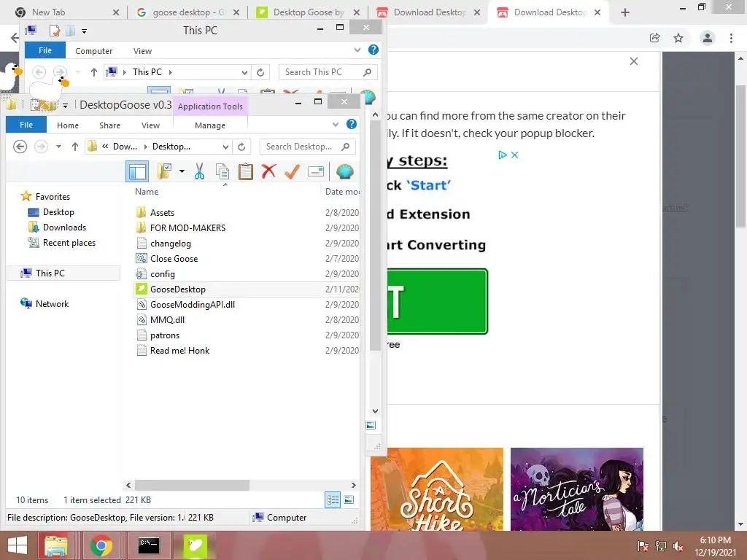Screen dimensions: 747x560
Task: Select the patrons file
Action: click(x=165, y=335)
